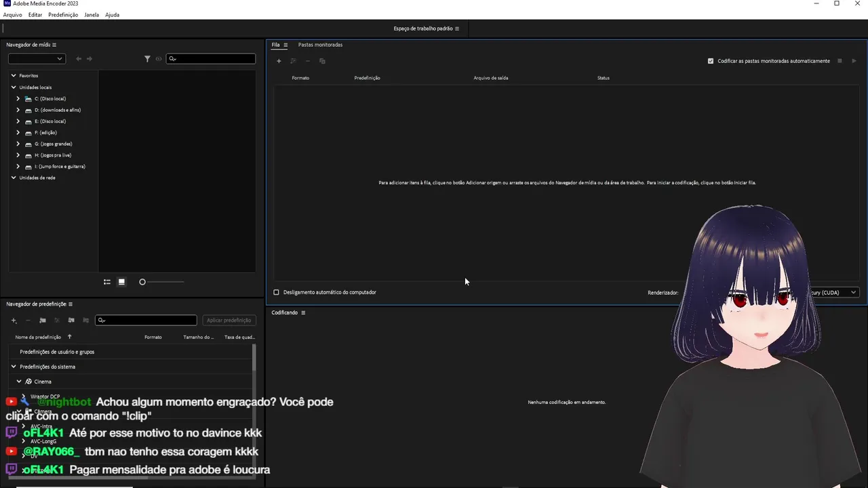Image resolution: width=868 pixels, height=488 pixels.
Task: Click the stop queue square button
Action: (840, 61)
